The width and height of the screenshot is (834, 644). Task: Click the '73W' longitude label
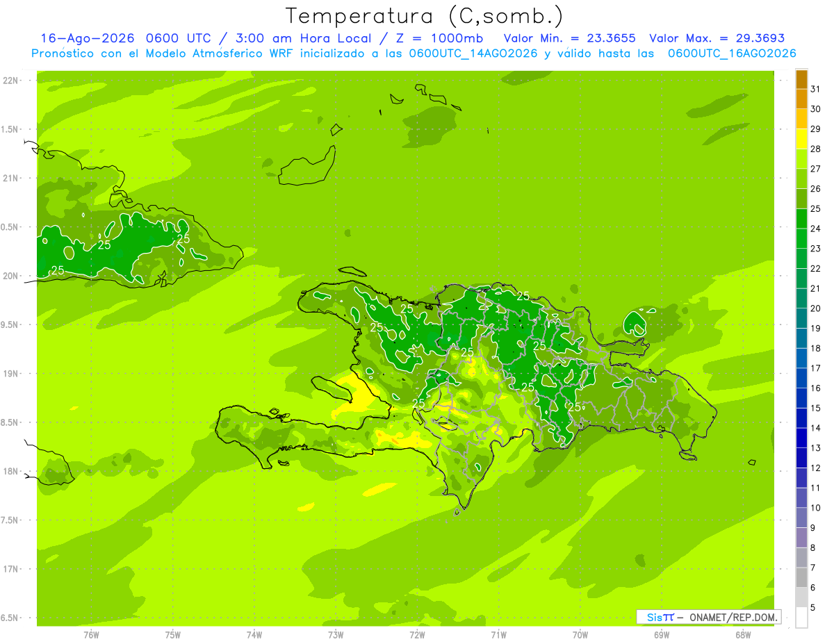[336, 634]
